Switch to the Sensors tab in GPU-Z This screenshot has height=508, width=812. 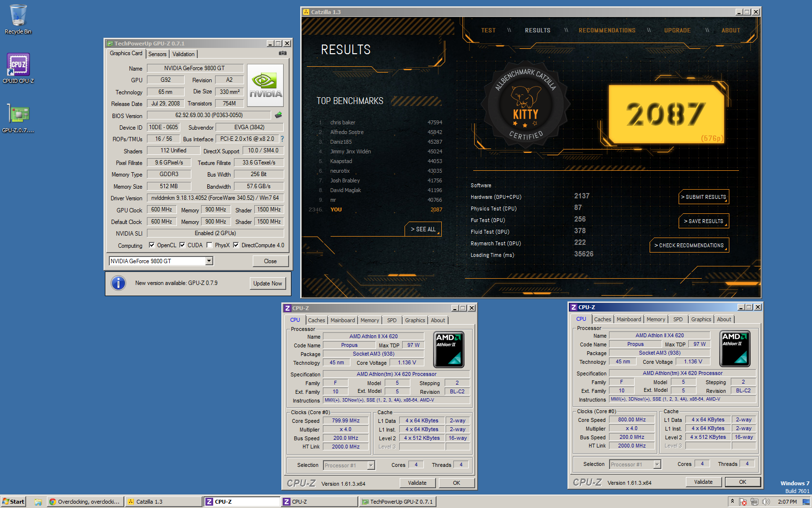158,54
